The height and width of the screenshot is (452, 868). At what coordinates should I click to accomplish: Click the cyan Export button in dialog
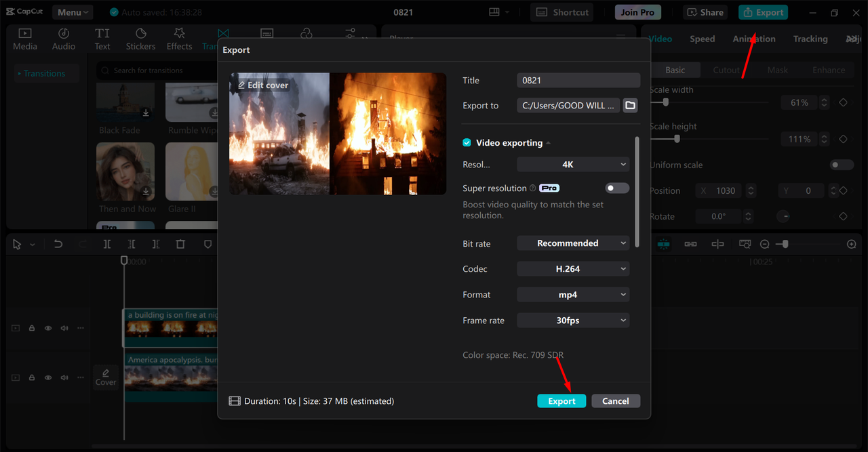pos(561,401)
